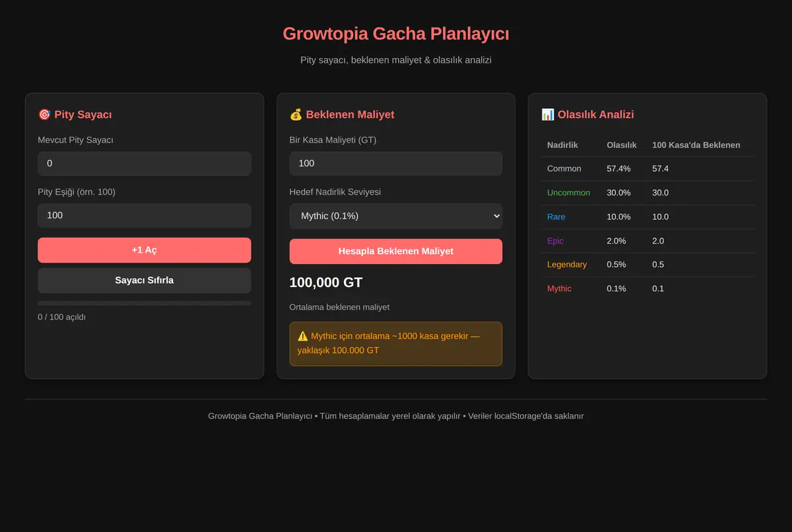Click the 100 Kasa'da Beklenen header
This screenshot has height=532, width=792.
click(696, 145)
